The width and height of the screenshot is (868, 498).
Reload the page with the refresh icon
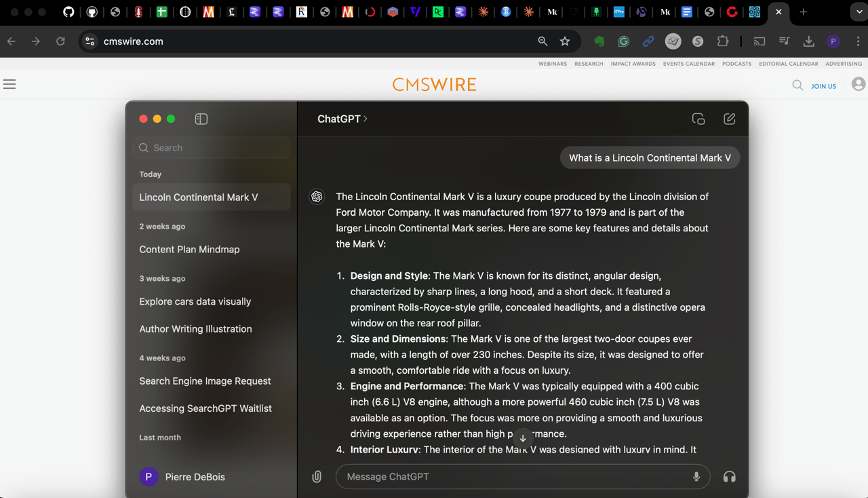click(x=60, y=41)
